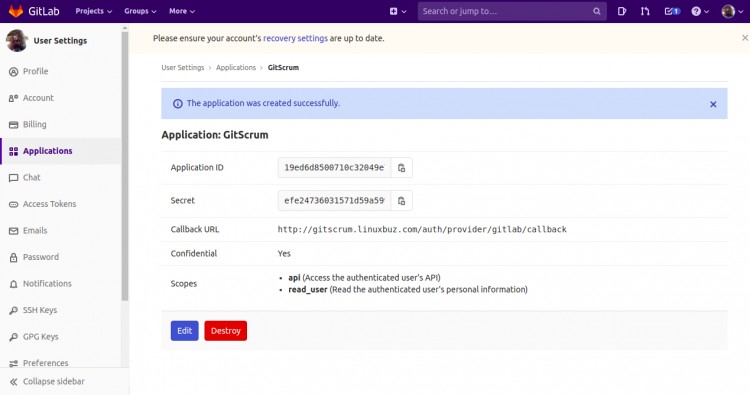Open the user avatar menu in navbar
Viewport: 750px width, 395px height.
tap(732, 11)
